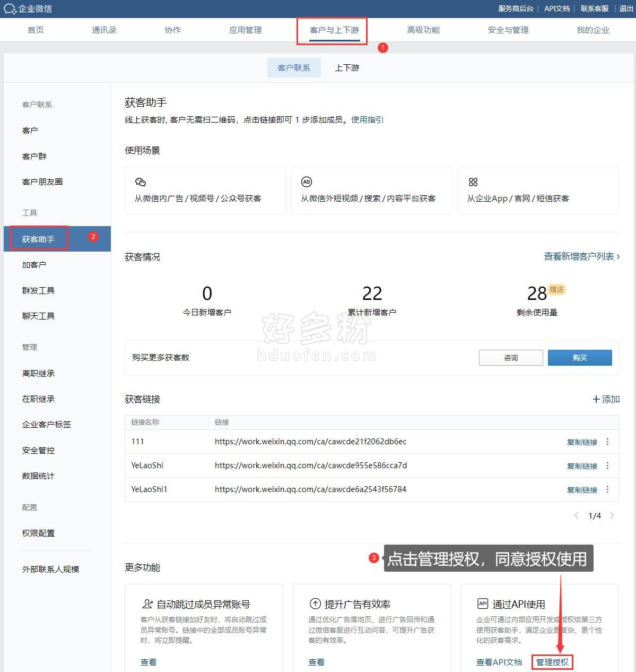
Task: Open 安全管控 in sidebar
Action: click(x=38, y=451)
